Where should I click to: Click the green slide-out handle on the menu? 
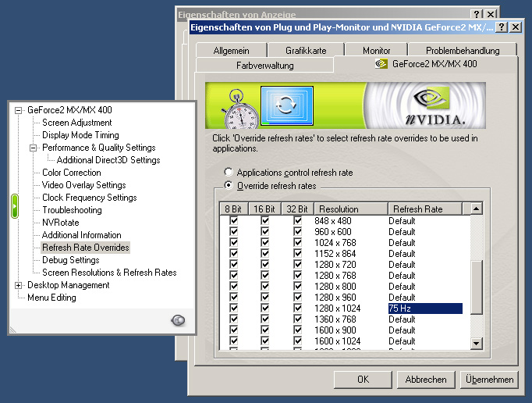click(x=14, y=206)
